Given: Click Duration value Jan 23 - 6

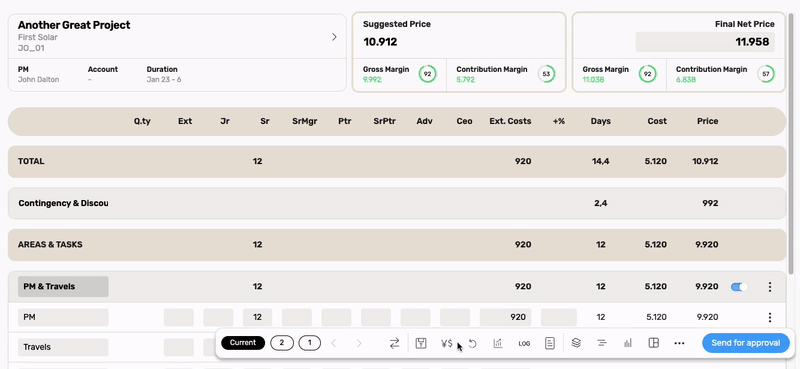Looking at the screenshot, I should (164, 80).
